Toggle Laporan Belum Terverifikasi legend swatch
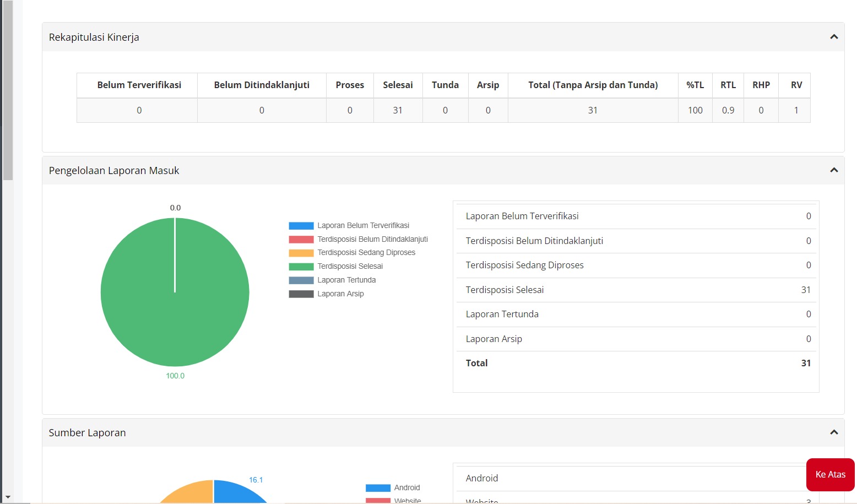 [x=301, y=226]
